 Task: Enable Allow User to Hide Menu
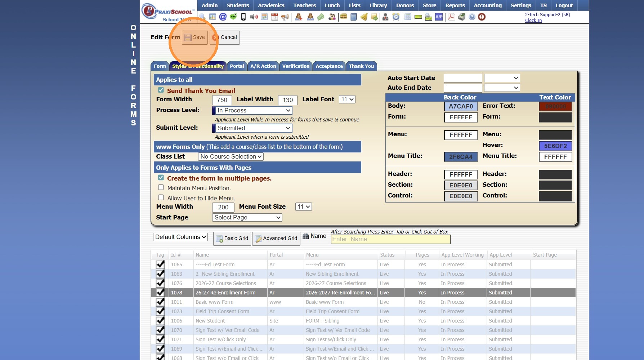(161, 197)
